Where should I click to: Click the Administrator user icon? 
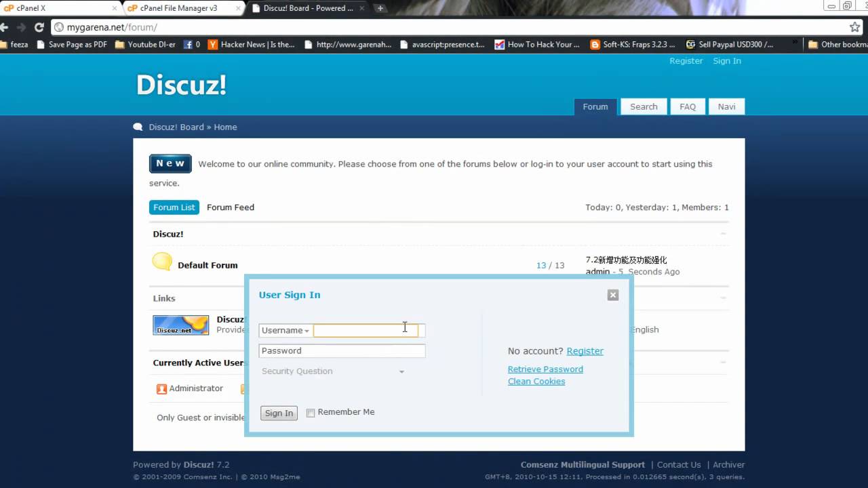(x=161, y=389)
